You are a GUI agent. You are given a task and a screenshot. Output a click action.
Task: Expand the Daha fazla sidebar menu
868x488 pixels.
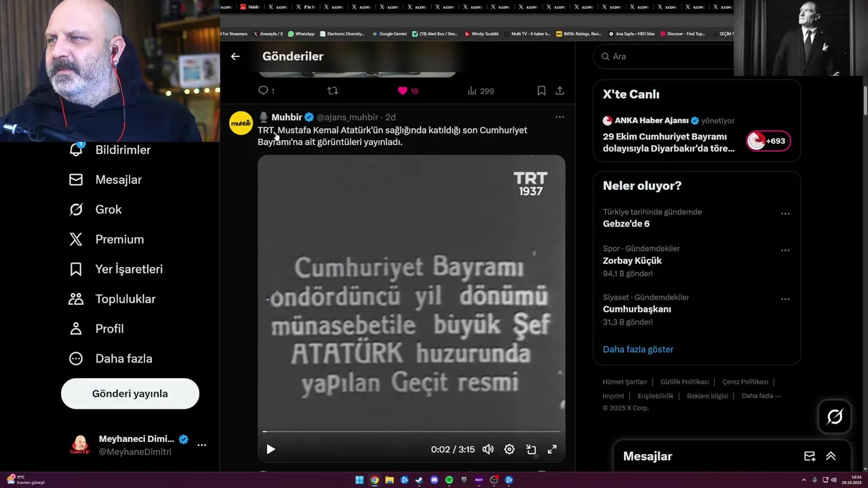click(111, 359)
